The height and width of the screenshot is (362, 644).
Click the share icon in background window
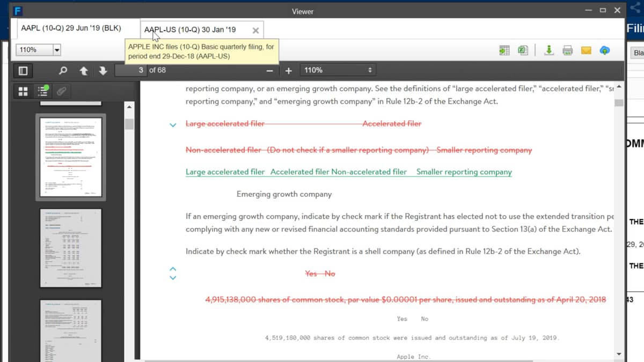click(635, 8)
